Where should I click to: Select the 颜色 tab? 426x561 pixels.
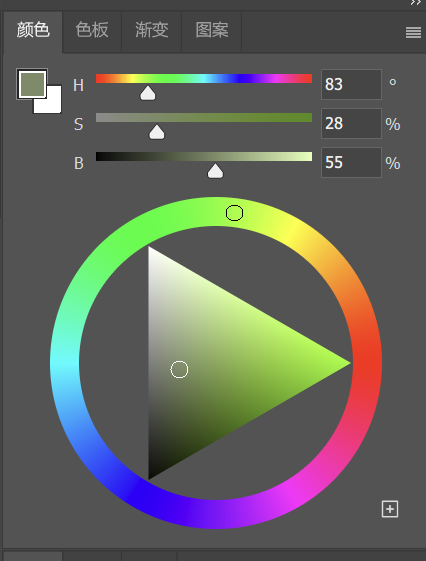[33, 30]
